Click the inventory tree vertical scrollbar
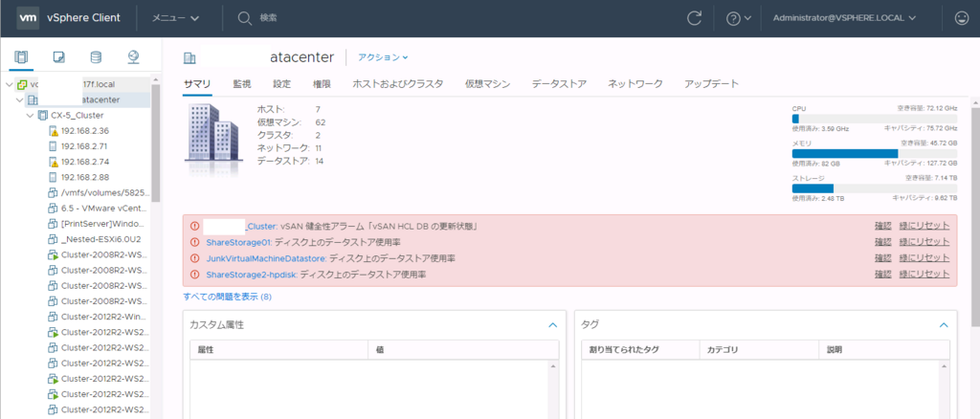The width and height of the screenshot is (980, 419). click(x=156, y=143)
